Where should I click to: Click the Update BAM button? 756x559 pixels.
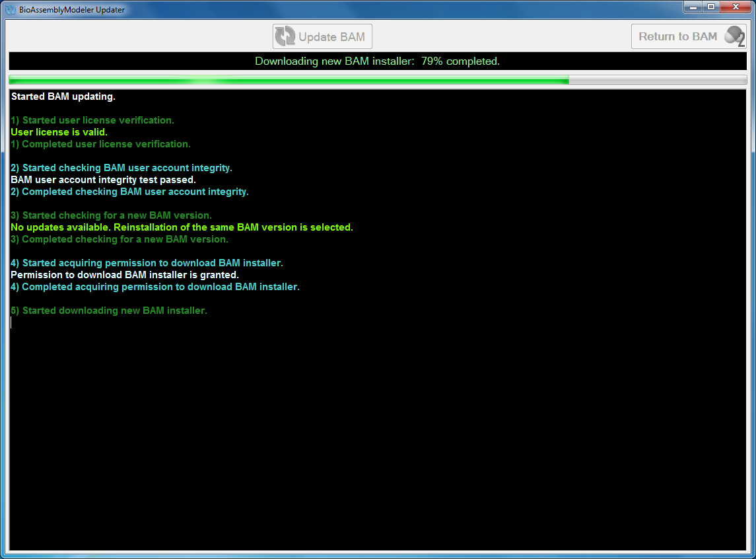tap(322, 36)
